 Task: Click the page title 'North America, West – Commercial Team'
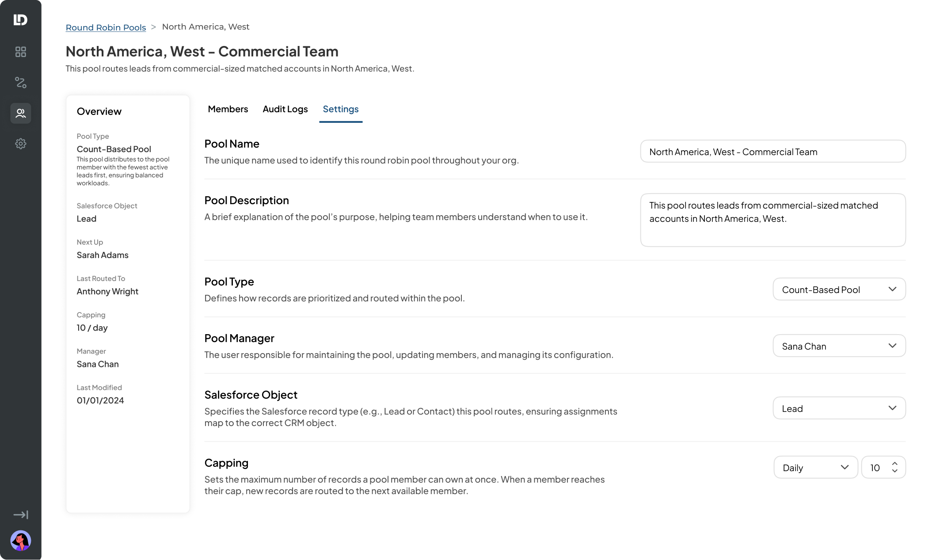202,51
